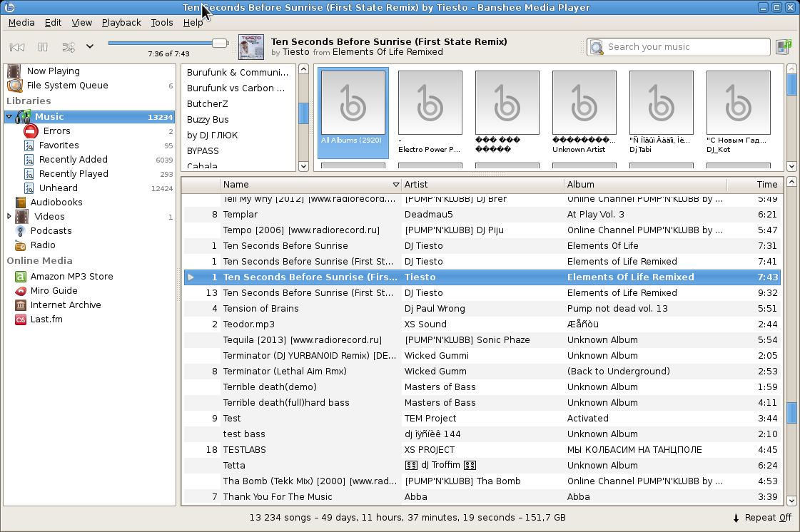This screenshot has width=800, height=532.
Task: Select the Dj Tabi album cover
Action: point(662,103)
